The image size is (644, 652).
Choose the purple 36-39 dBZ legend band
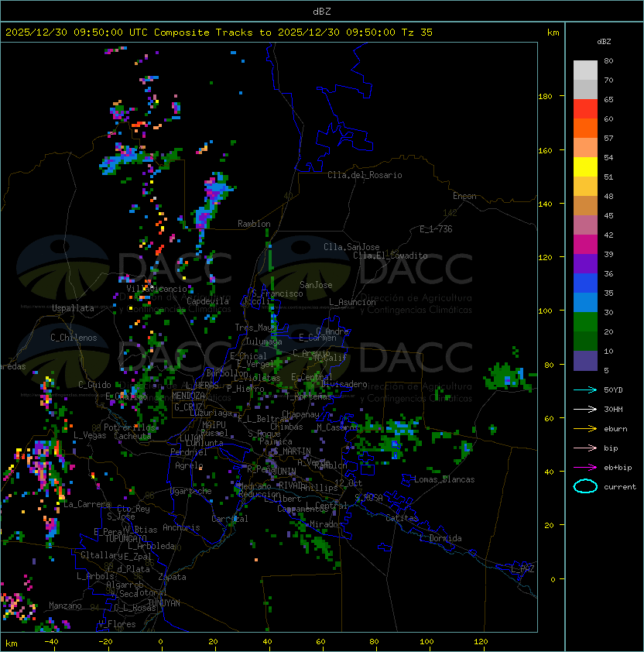(x=585, y=263)
